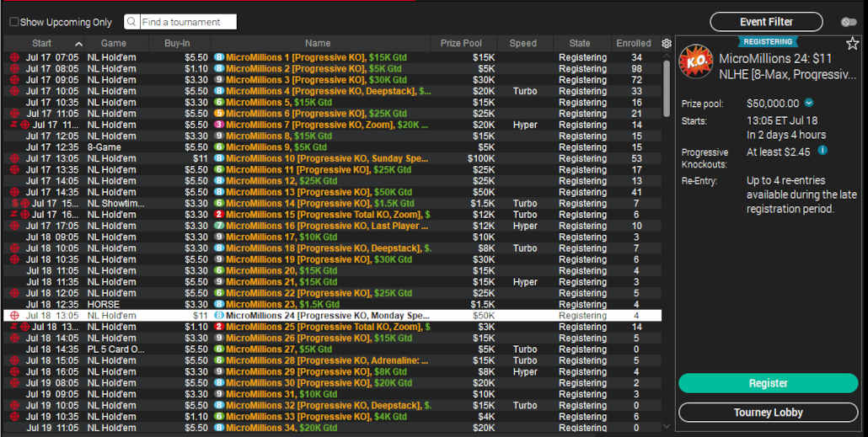
Task: Click pink 3-max badge on MicroMillions 7
Action: click(x=219, y=125)
